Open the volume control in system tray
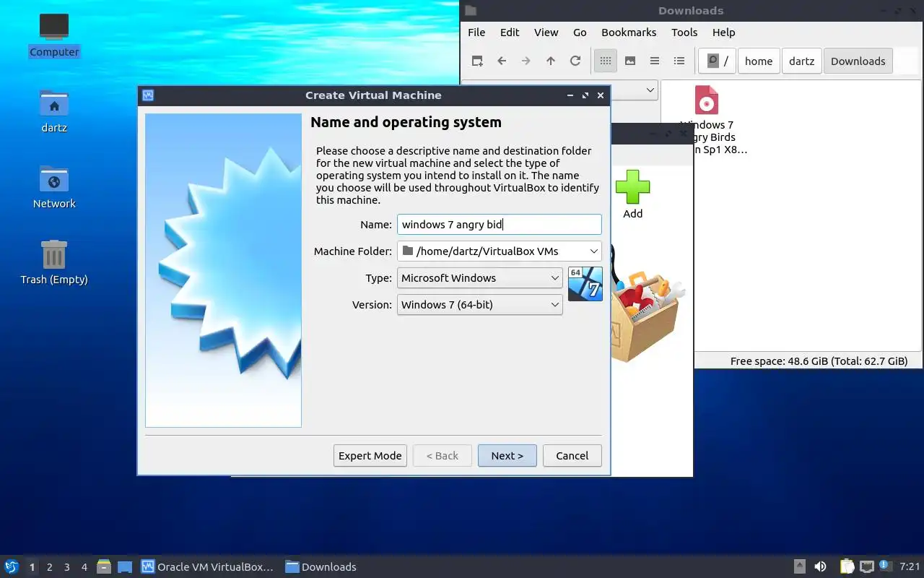 [820, 566]
